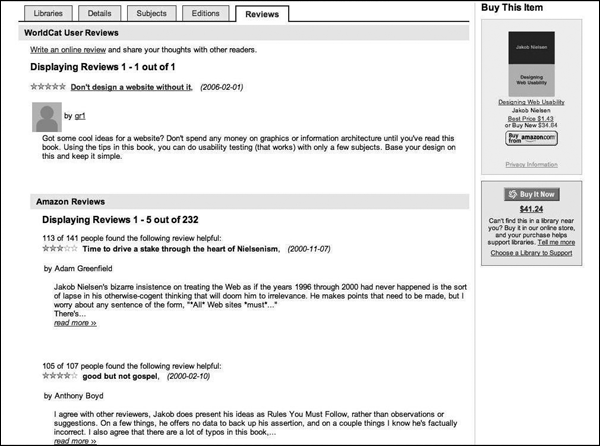600x446 pixels.
Task: Click the gr1 user avatar icon
Action: 45,115
